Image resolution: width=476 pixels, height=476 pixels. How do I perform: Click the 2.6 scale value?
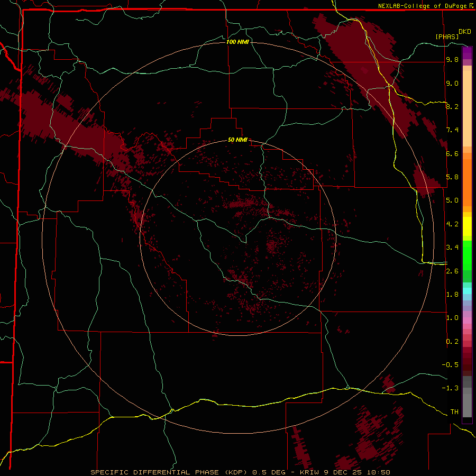(452, 271)
